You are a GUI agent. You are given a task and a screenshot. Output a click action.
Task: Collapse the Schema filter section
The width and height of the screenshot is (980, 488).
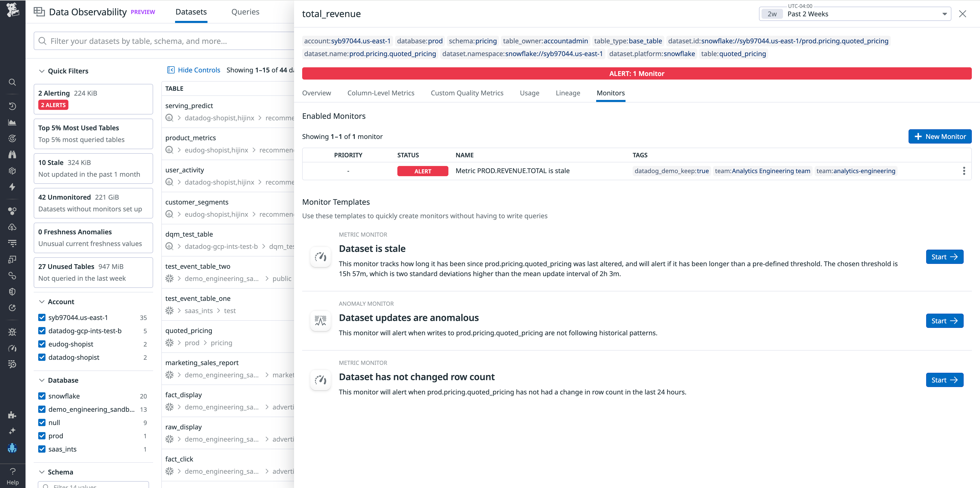coord(42,472)
